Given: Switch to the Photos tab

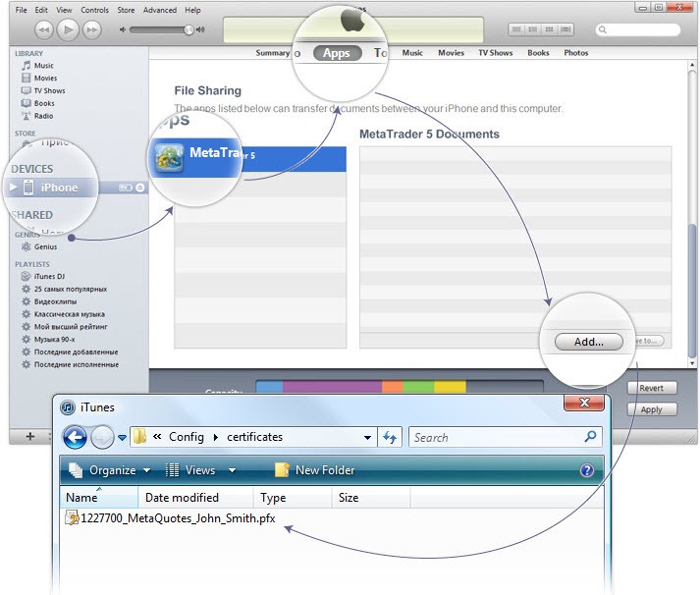Looking at the screenshot, I should (576, 53).
